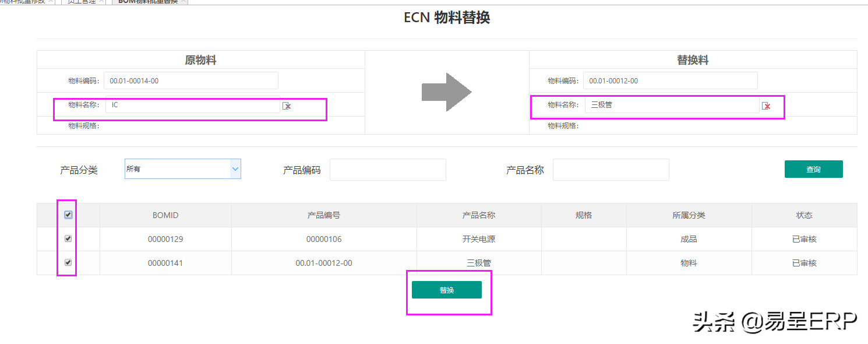Click the BOMID column header
868x344 pixels.
(x=165, y=215)
